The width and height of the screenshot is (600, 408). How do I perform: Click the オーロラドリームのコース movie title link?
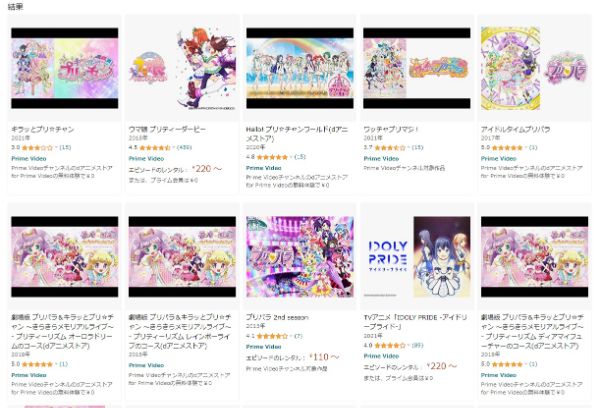click(62, 331)
